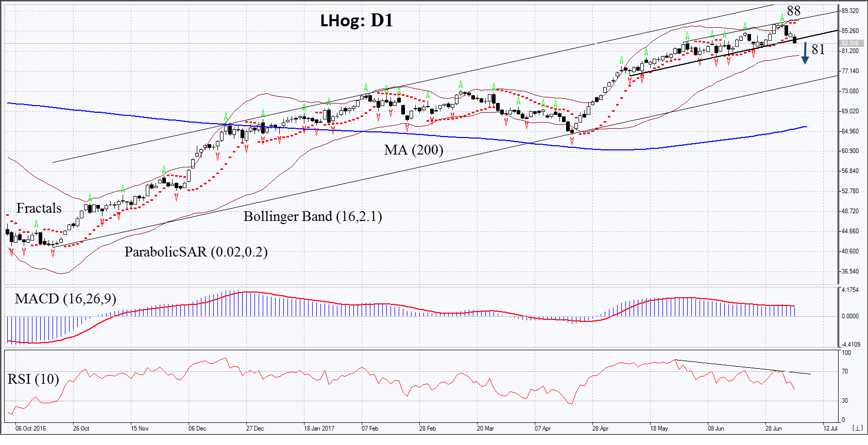
Task: Select the Fractals indicator label
Action: (39, 208)
